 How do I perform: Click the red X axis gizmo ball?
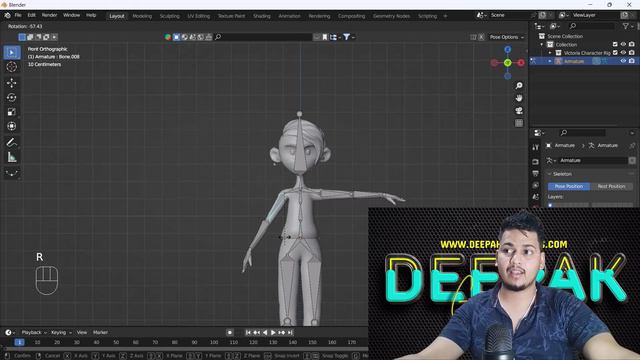coord(521,63)
